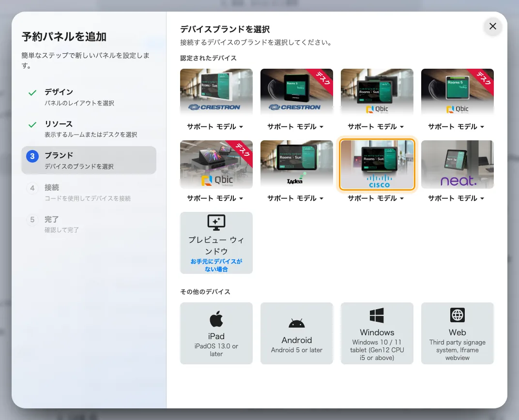Image resolution: width=519 pixels, height=420 pixels.
Task: Select the Qbic desk booking station card
Action: point(216,165)
